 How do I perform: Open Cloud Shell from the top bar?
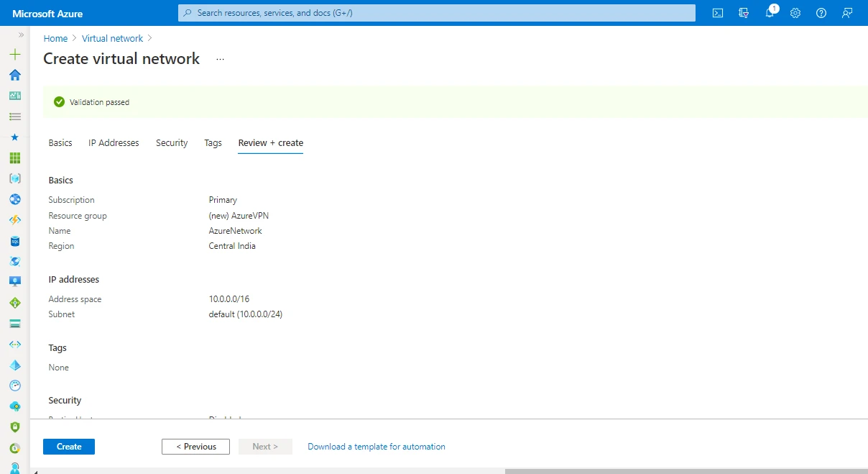coord(717,12)
